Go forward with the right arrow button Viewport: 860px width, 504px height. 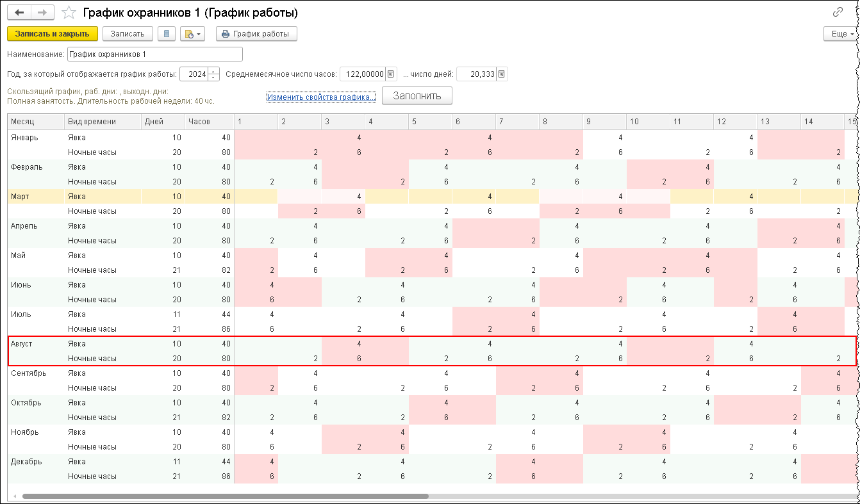[43, 13]
